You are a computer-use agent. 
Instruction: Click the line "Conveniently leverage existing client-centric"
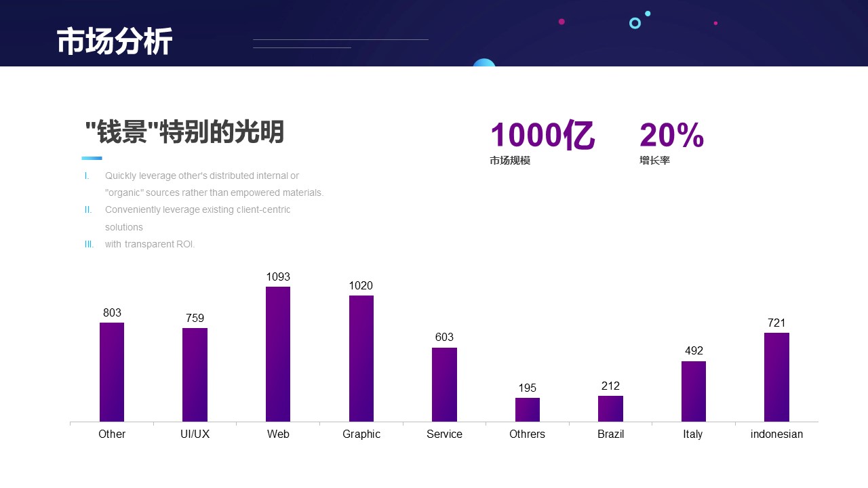coord(198,209)
